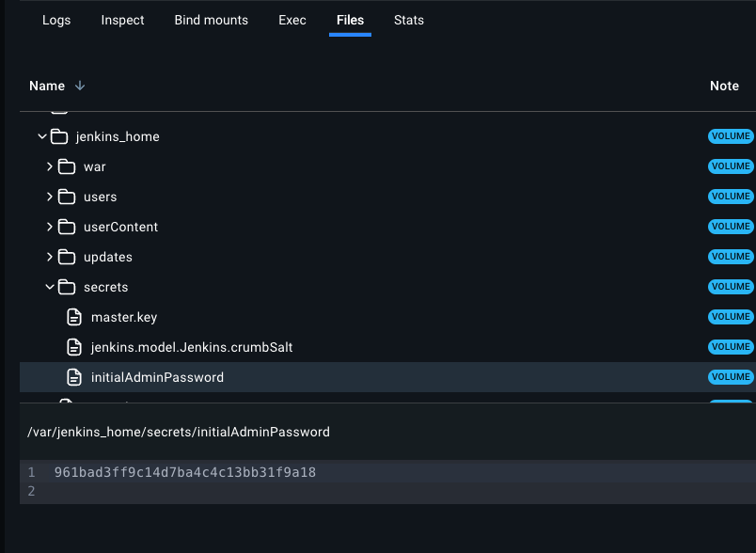Image resolution: width=756 pixels, height=553 pixels.
Task: Expand the users folder
Action: point(49,196)
